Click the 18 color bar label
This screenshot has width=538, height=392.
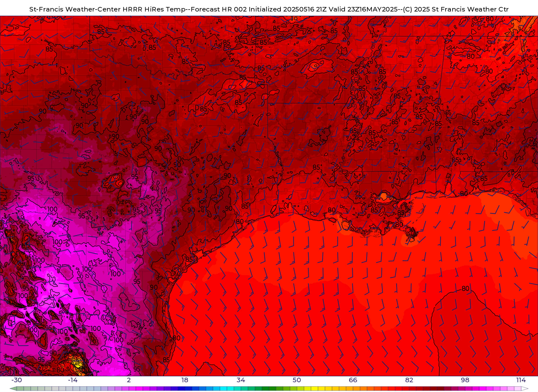185,380
